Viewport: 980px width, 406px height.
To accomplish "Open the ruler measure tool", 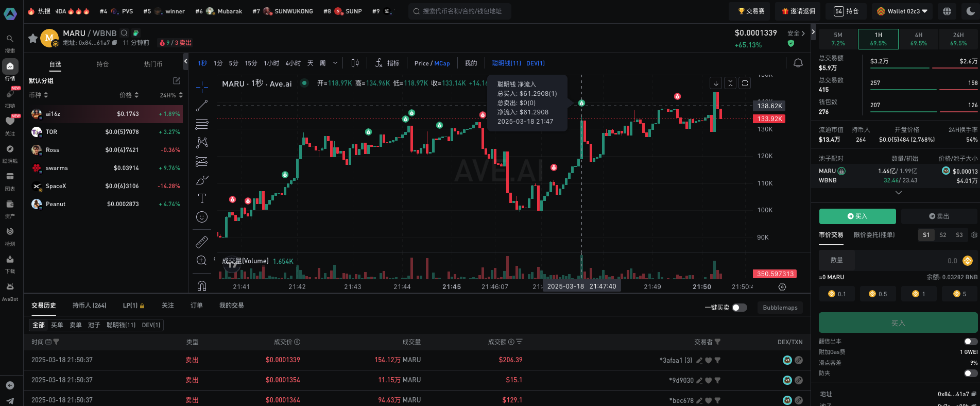I will pos(202,242).
